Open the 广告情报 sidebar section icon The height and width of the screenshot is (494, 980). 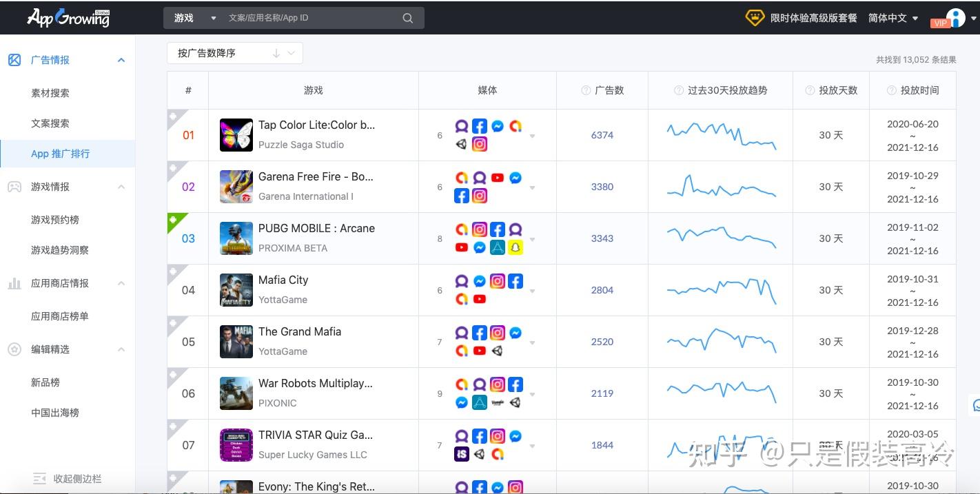14,60
